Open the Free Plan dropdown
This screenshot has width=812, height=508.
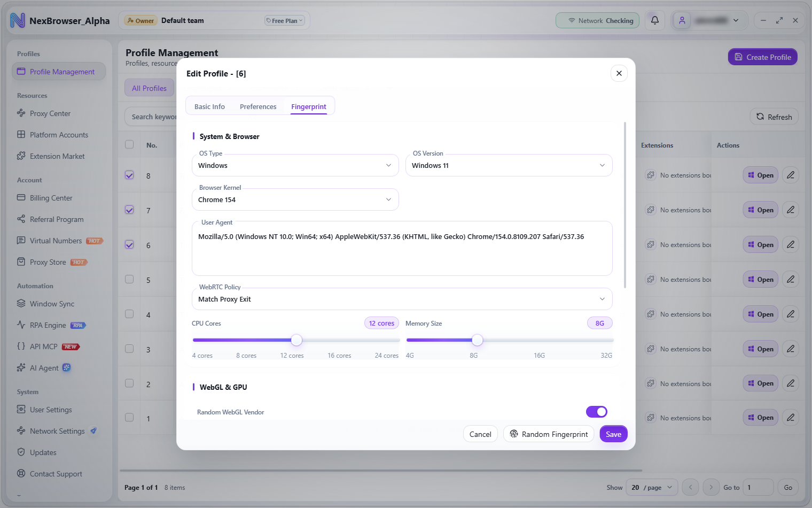[x=285, y=21]
